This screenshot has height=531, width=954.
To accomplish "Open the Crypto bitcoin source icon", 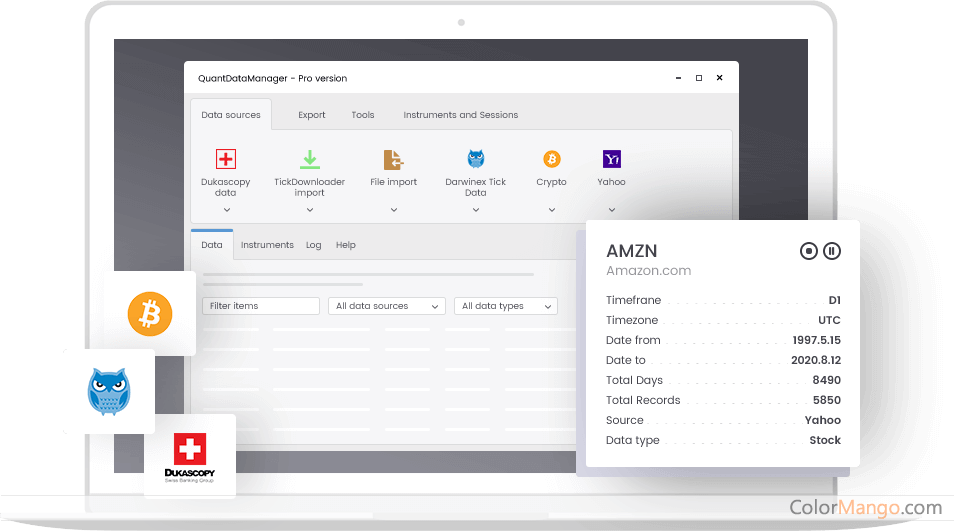I will 551,159.
